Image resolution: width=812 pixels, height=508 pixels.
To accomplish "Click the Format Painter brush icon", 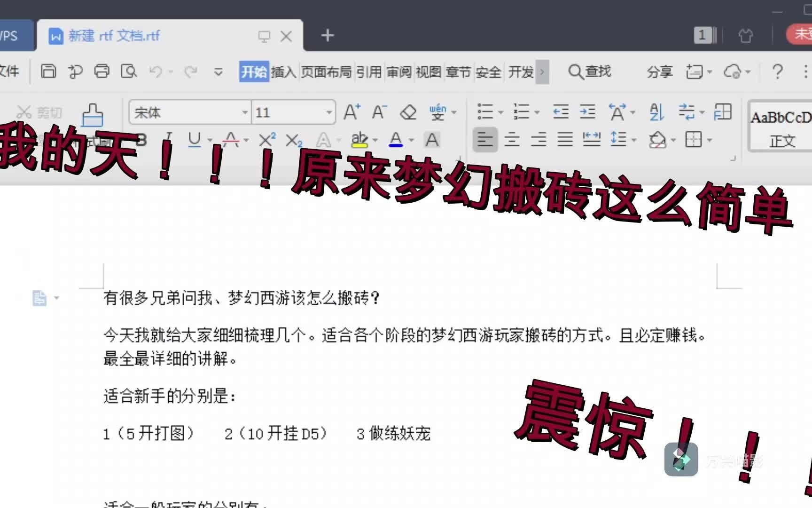I will pos(93,115).
